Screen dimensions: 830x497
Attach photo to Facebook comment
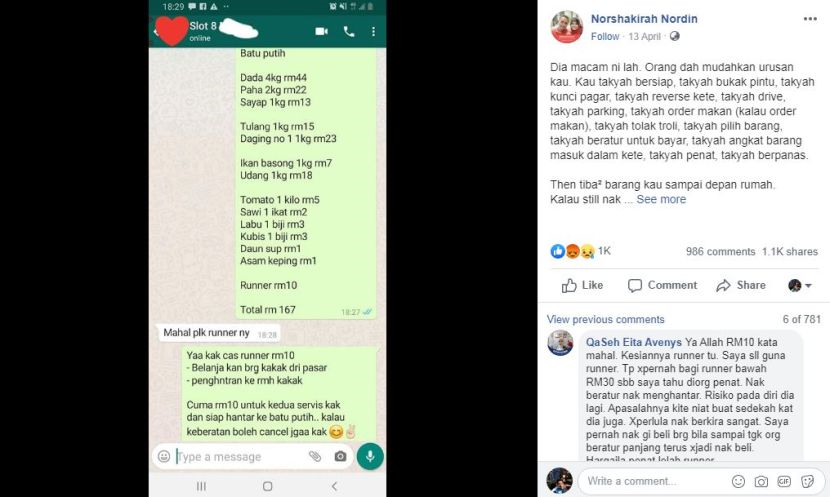coord(761,481)
